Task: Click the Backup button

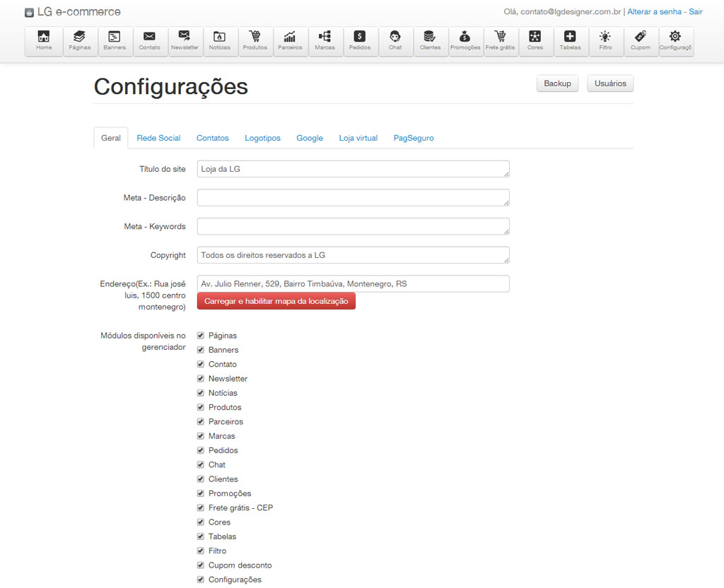Action: point(557,83)
